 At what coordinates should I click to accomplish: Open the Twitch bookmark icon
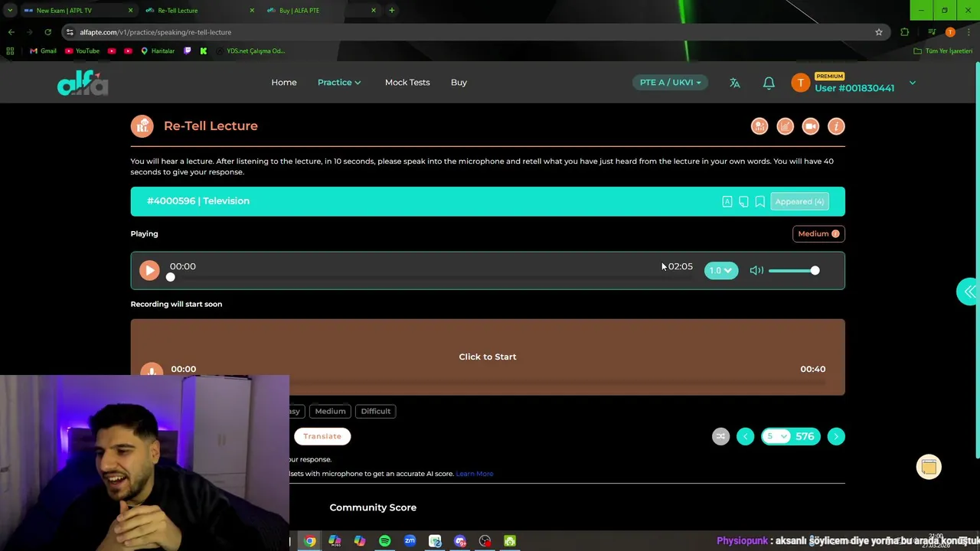[188, 51]
